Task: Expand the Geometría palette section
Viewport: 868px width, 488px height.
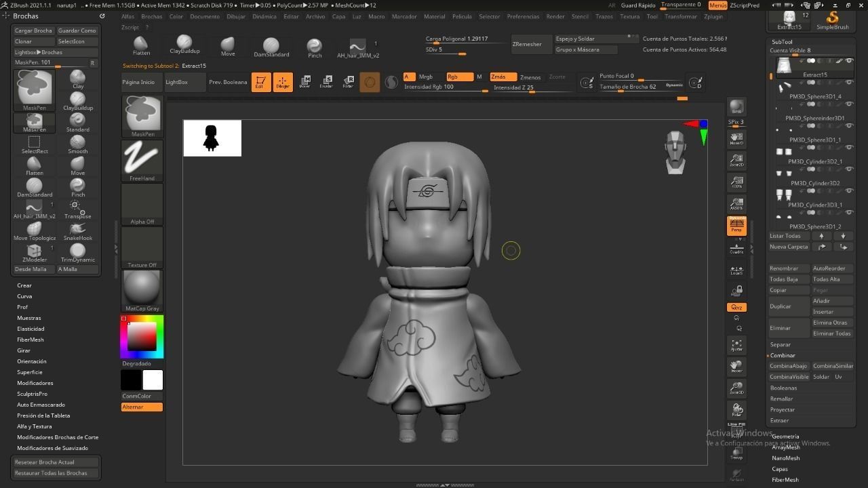Action: (785, 436)
